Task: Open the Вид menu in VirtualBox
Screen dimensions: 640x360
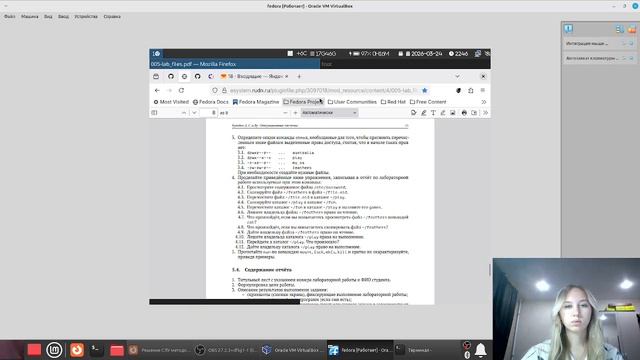Action: (x=48, y=17)
